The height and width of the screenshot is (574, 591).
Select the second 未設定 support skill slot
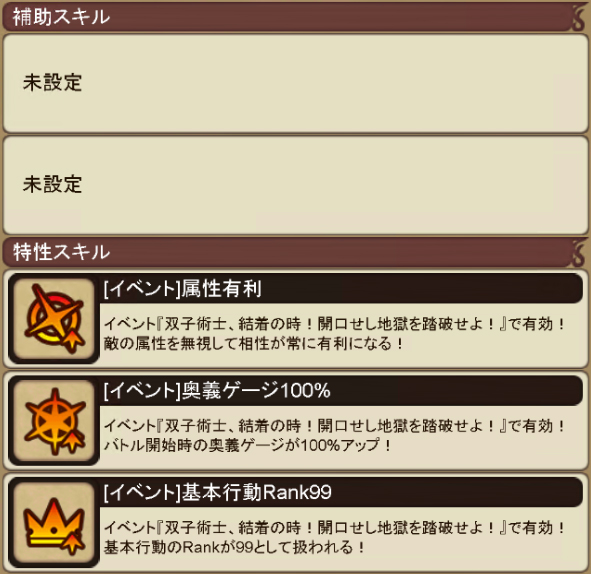tap(296, 185)
